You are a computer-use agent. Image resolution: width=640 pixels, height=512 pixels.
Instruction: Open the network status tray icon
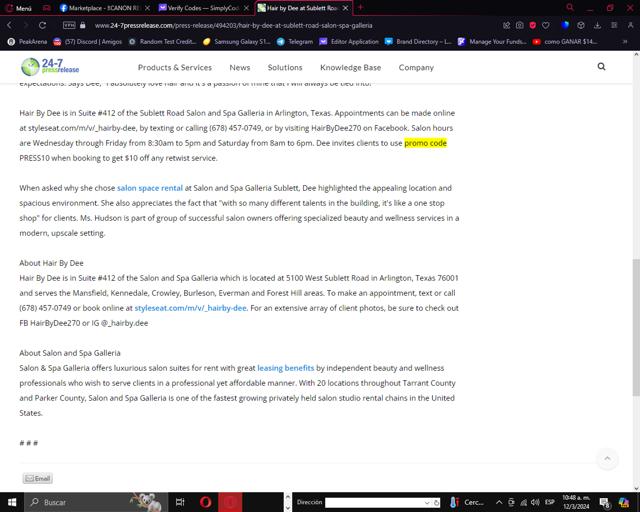tap(523, 502)
